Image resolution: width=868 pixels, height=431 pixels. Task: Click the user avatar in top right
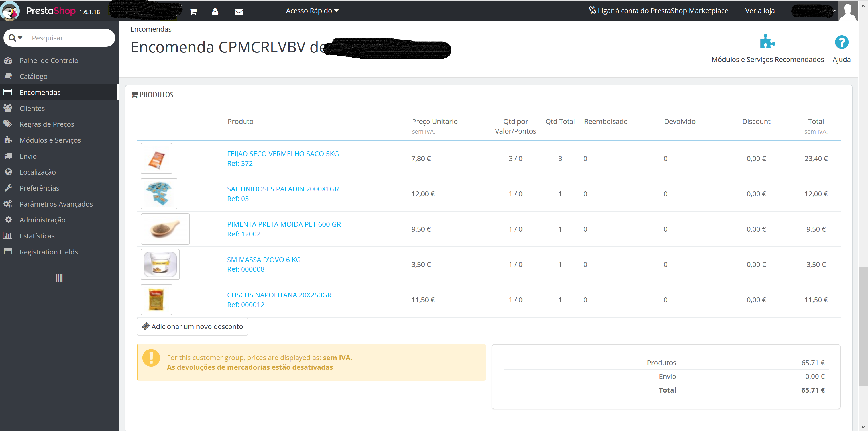click(x=847, y=11)
